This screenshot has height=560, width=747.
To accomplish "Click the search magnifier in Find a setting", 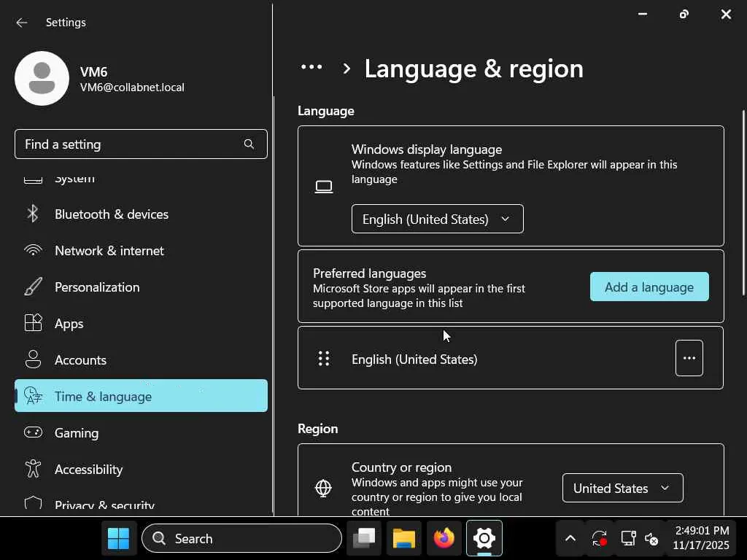I will [x=249, y=144].
